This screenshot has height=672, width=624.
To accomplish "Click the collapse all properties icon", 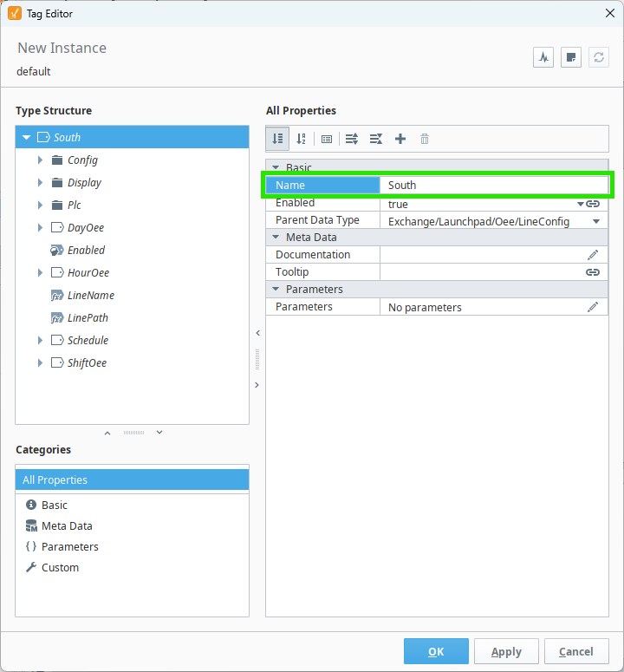I will pos(376,139).
